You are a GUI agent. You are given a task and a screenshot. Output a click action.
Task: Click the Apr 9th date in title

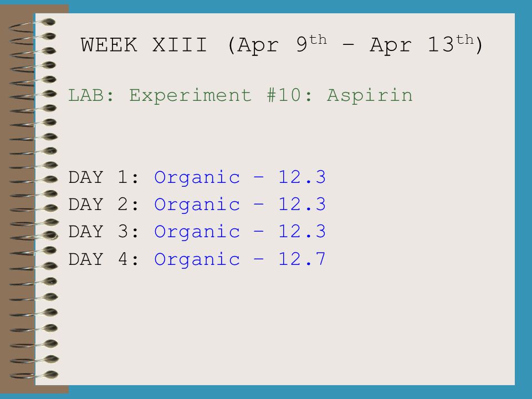[282, 44]
